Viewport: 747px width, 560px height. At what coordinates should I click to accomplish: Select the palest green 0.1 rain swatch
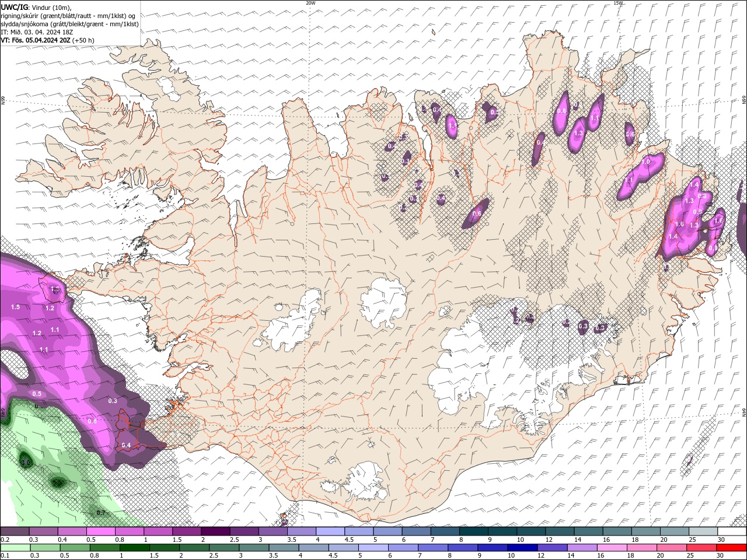(x=15, y=548)
